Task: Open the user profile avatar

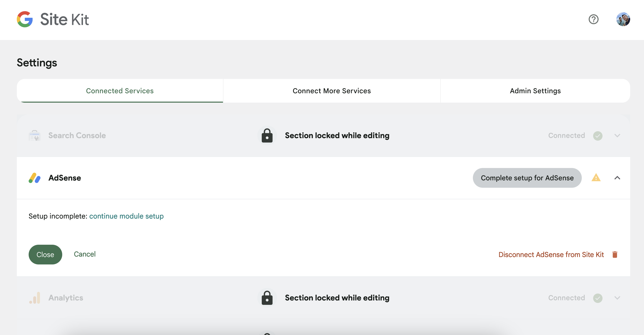Action: pos(623,19)
